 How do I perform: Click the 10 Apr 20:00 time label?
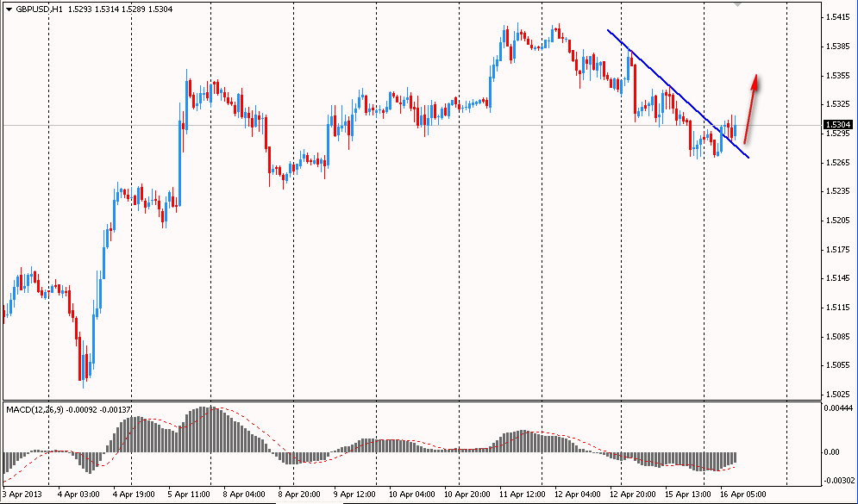click(x=467, y=495)
